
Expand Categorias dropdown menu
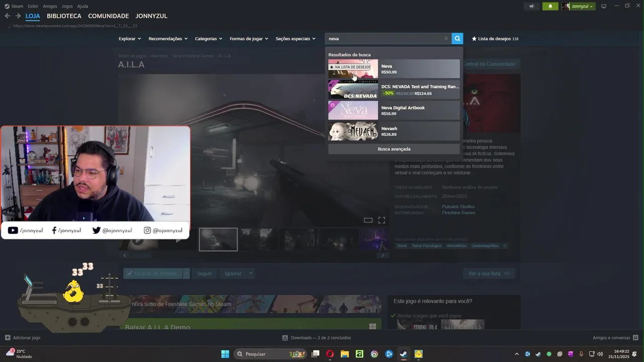pos(209,39)
